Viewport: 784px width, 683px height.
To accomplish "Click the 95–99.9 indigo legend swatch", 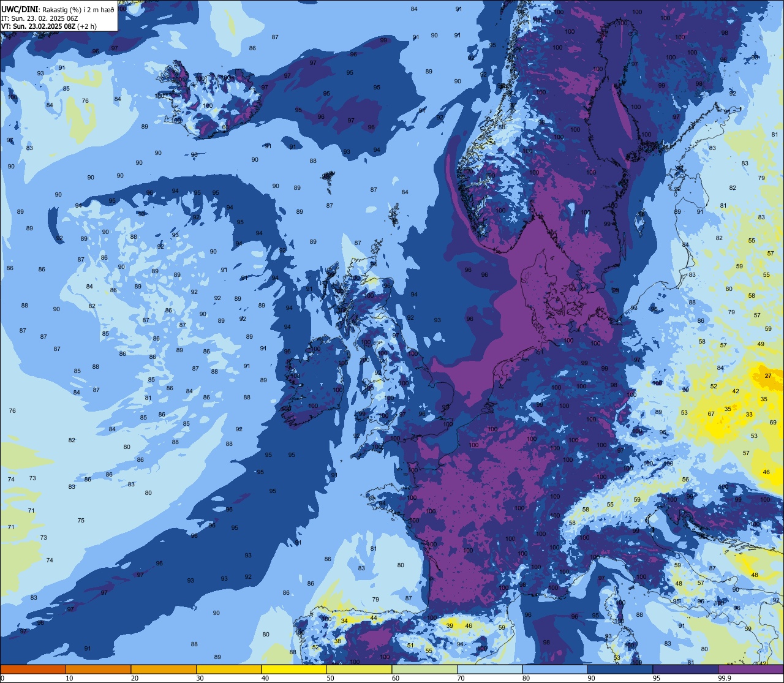I will pyautogui.click(x=685, y=669).
